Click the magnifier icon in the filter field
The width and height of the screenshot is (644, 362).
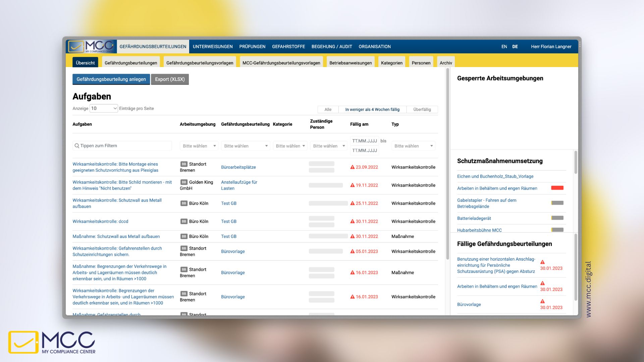(x=76, y=145)
